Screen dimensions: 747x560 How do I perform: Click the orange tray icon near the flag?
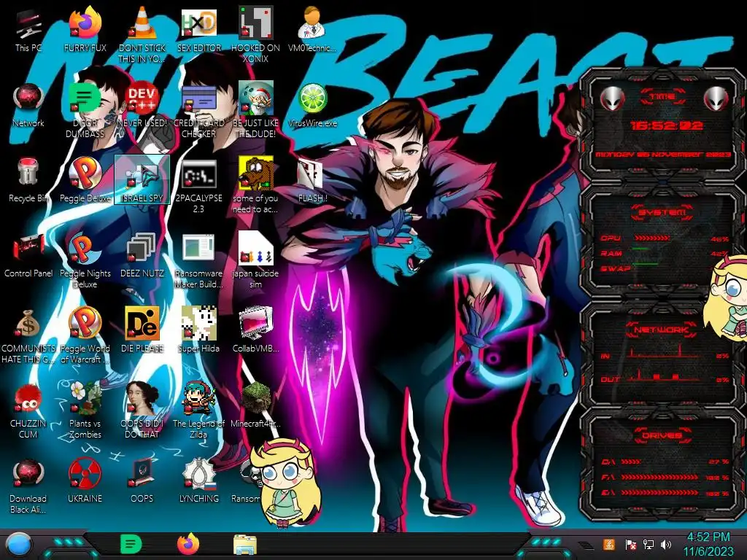click(608, 544)
